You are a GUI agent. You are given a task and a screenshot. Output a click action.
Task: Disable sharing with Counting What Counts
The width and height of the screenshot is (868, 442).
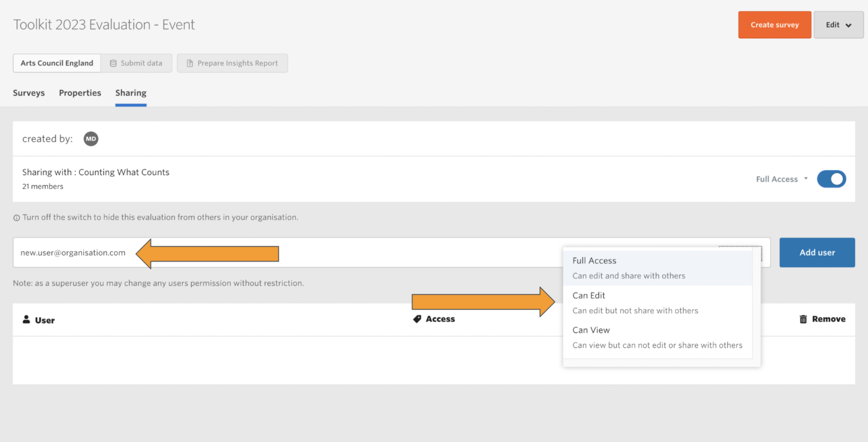(x=831, y=179)
